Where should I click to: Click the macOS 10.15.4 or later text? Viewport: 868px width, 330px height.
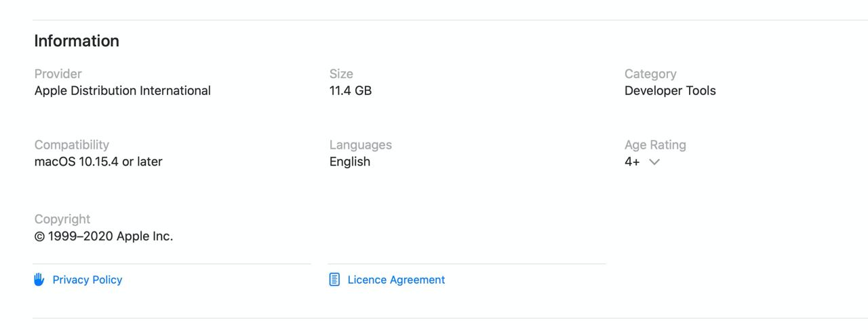[x=98, y=162]
